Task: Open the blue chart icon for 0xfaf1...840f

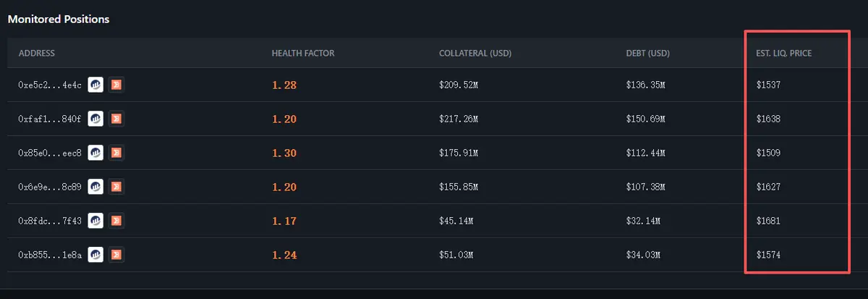Action: (x=95, y=119)
